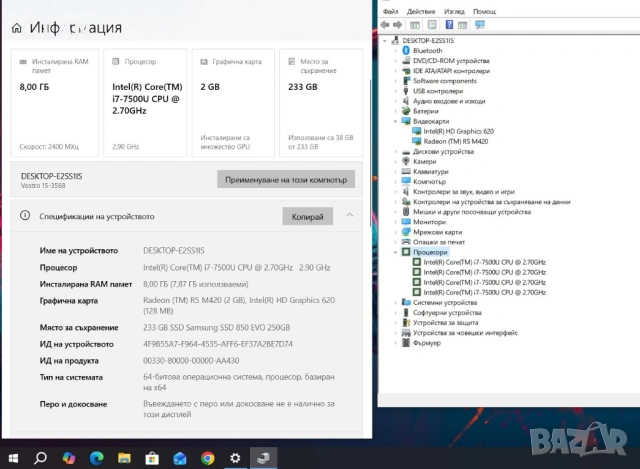Click the taskbar Search icon

click(40, 458)
